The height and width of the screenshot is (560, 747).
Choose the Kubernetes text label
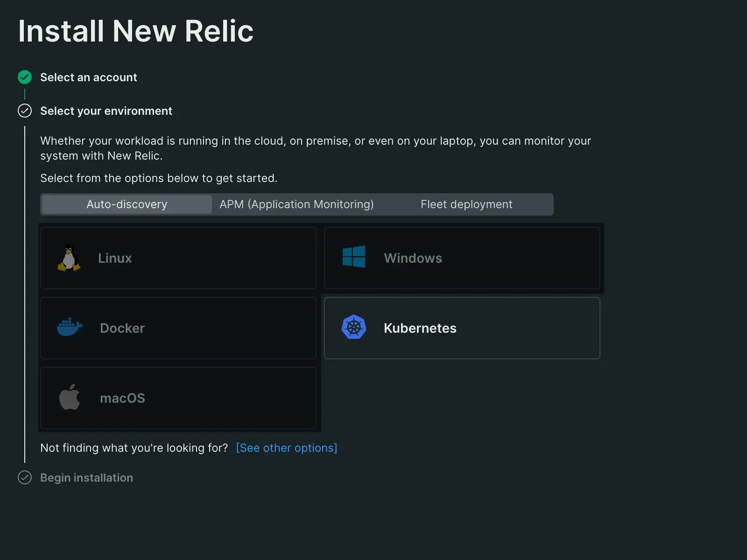point(420,328)
